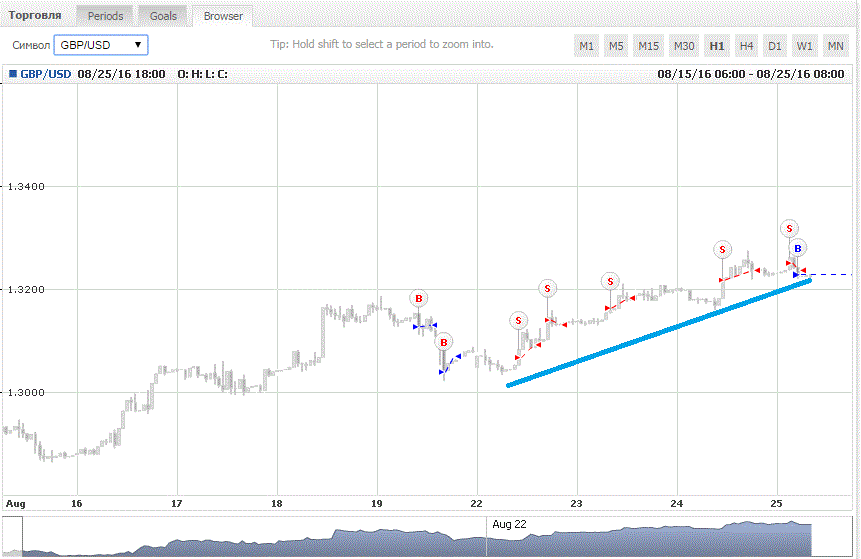Click the 1.3200 price axis label
Image resolution: width=861 pixels, height=559 pixels.
26,289
